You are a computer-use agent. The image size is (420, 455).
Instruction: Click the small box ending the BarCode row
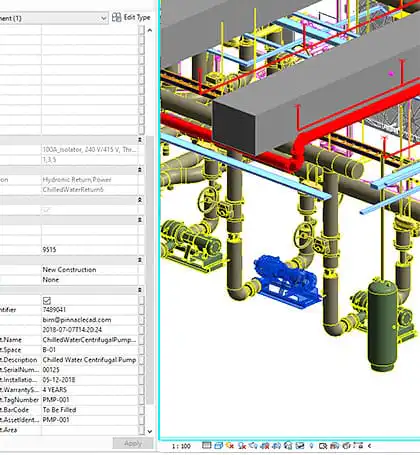pos(141,410)
